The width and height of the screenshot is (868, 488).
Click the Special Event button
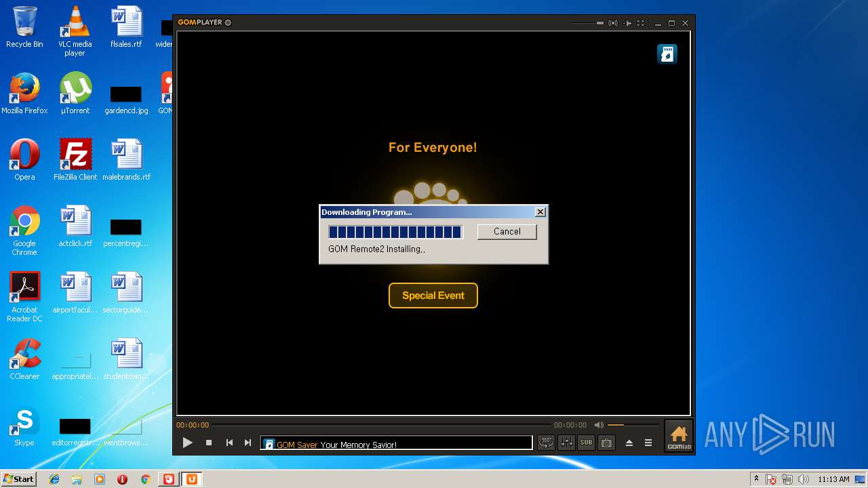coord(433,296)
